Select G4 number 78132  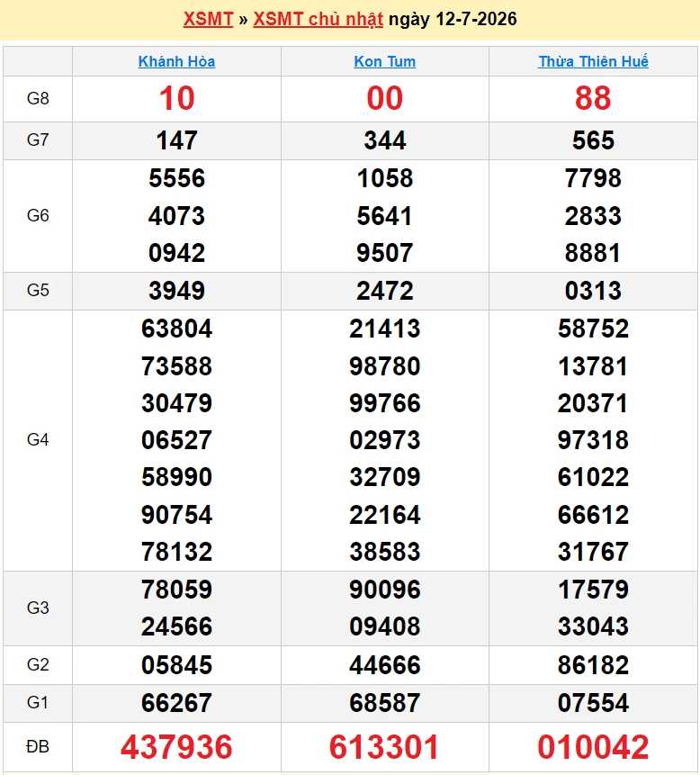pyautogui.click(x=177, y=552)
